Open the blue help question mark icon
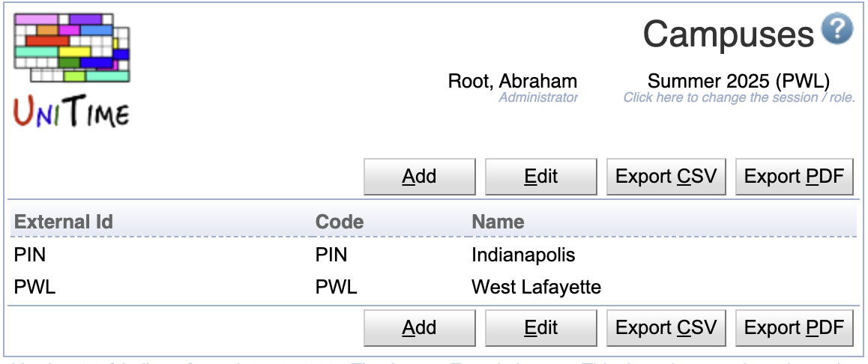Viewport: 868px width, 364px height. tap(837, 28)
